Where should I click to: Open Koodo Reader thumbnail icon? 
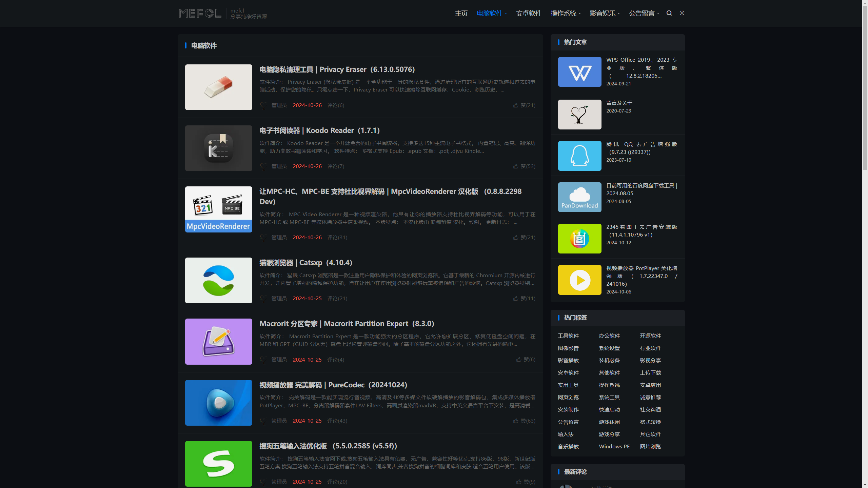(218, 148)
